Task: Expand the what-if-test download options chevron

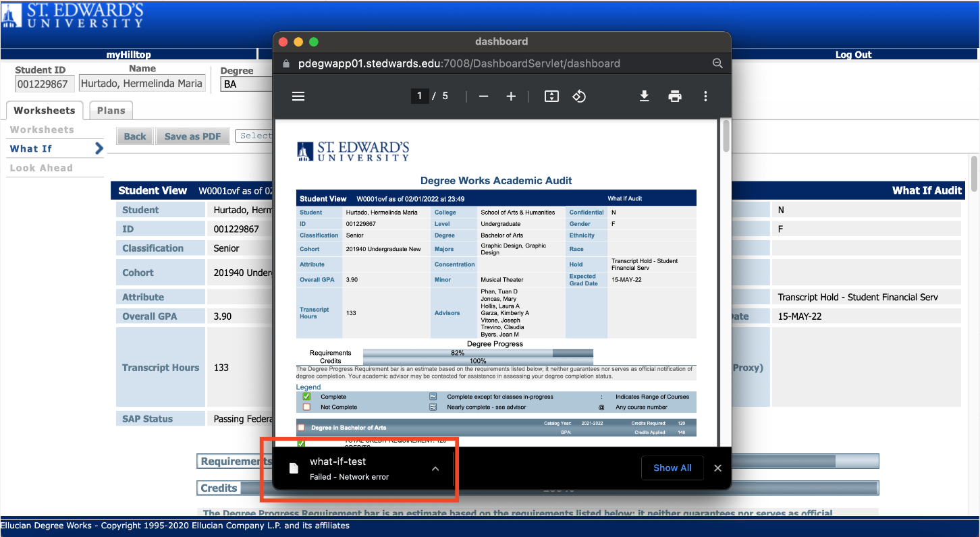Action: (435, 468)
